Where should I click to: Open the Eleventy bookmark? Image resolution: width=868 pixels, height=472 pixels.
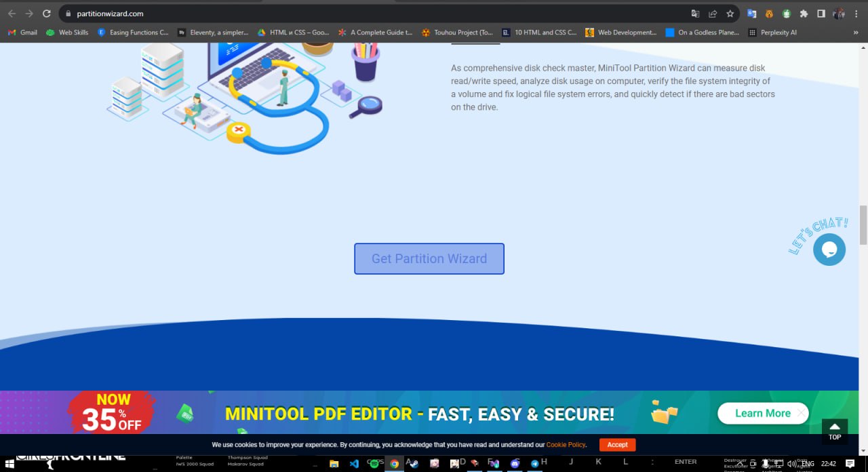click(214, 32)
